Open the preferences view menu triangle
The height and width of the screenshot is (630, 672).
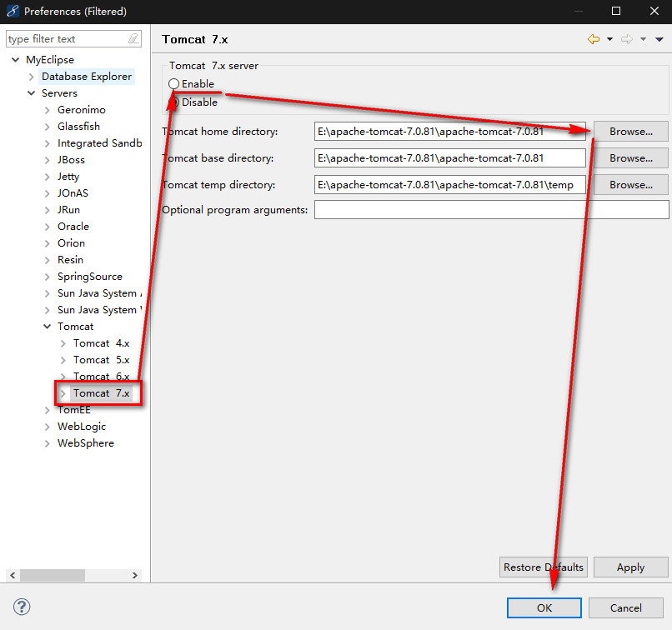tap(659, 39)
